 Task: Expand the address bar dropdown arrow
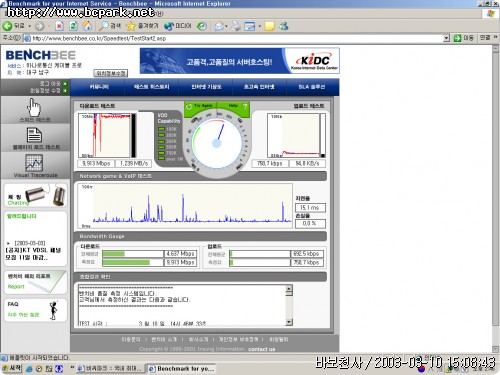(x=447, y=38)
